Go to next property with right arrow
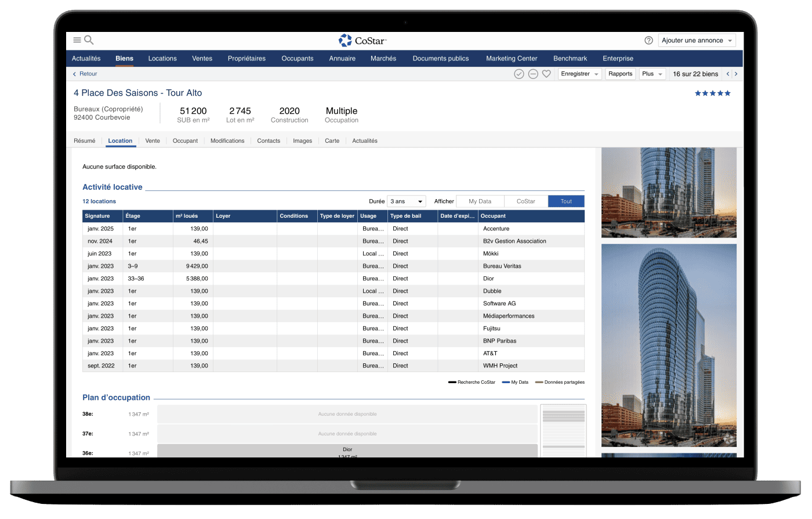The width and height of the screenshot is (812, 519). (736, 74)
